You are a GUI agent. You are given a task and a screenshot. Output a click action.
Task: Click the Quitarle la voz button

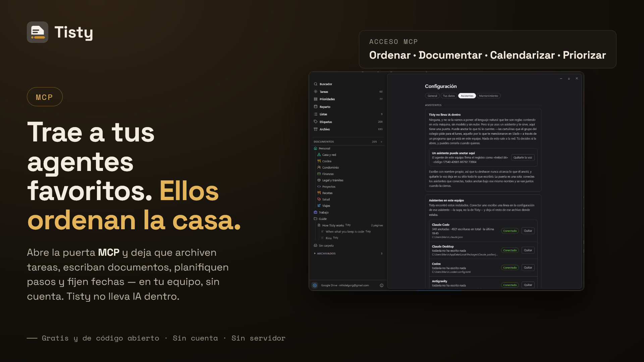tap(523, 158)
